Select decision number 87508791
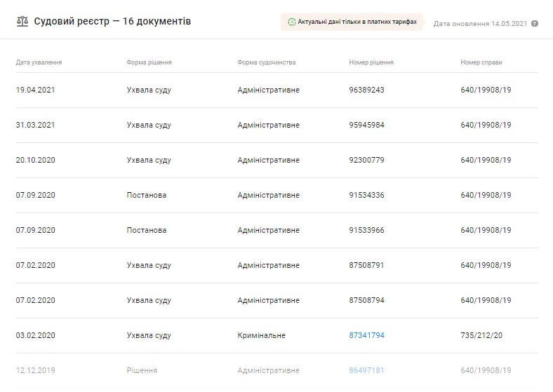Image resolution: width=553 pixels, height=392 pixels. pyautogui.click(x=366, y=265)
